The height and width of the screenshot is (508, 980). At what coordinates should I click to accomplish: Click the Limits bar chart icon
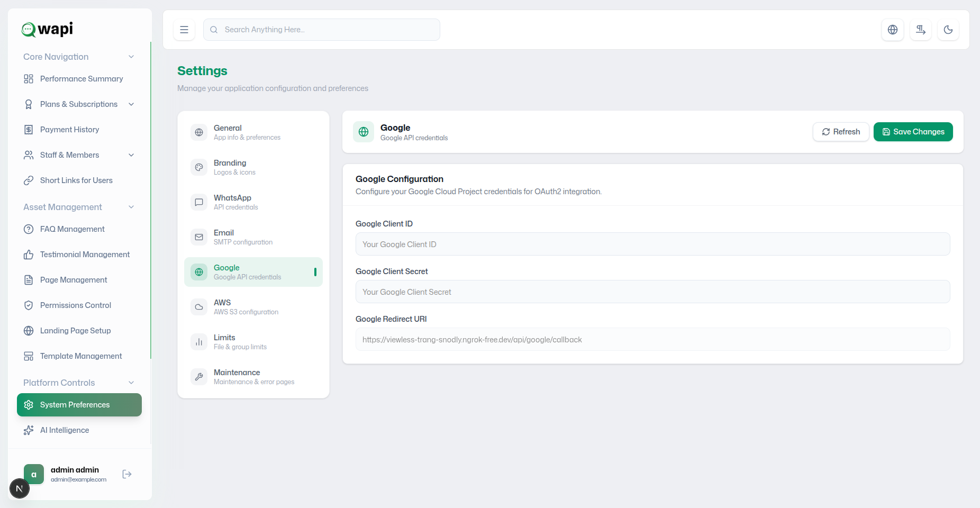click(199, 342)
